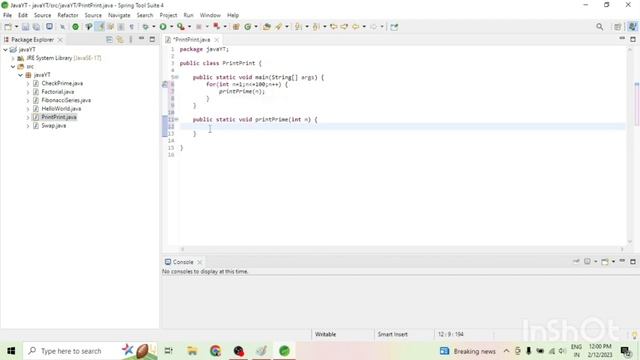Toggle Show Whitespace Characters pilcrow
Screen dimensions: 640x360
[131, 27]
